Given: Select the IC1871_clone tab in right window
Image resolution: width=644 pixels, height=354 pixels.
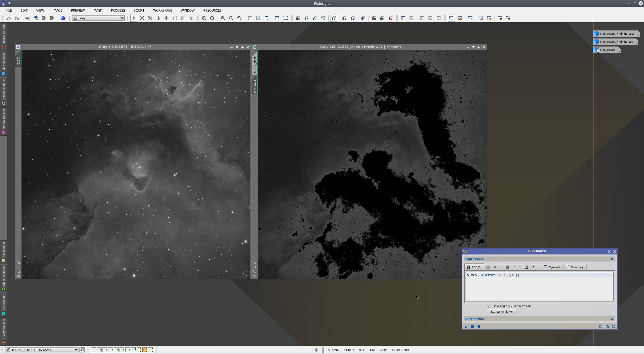Looking at the screenshot, I should click(255, 64).
